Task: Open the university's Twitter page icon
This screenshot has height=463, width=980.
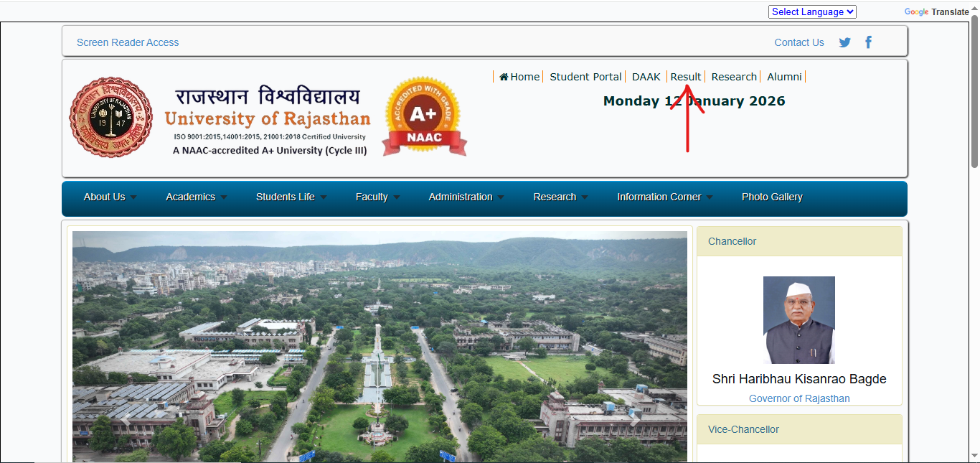Action: pyautogui.click(x=845, y=42)
